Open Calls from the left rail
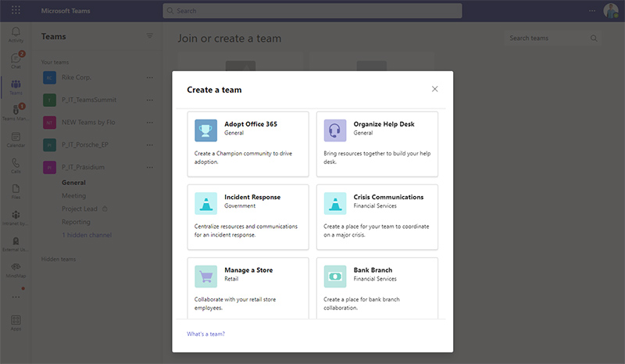 tap(16, 166)
